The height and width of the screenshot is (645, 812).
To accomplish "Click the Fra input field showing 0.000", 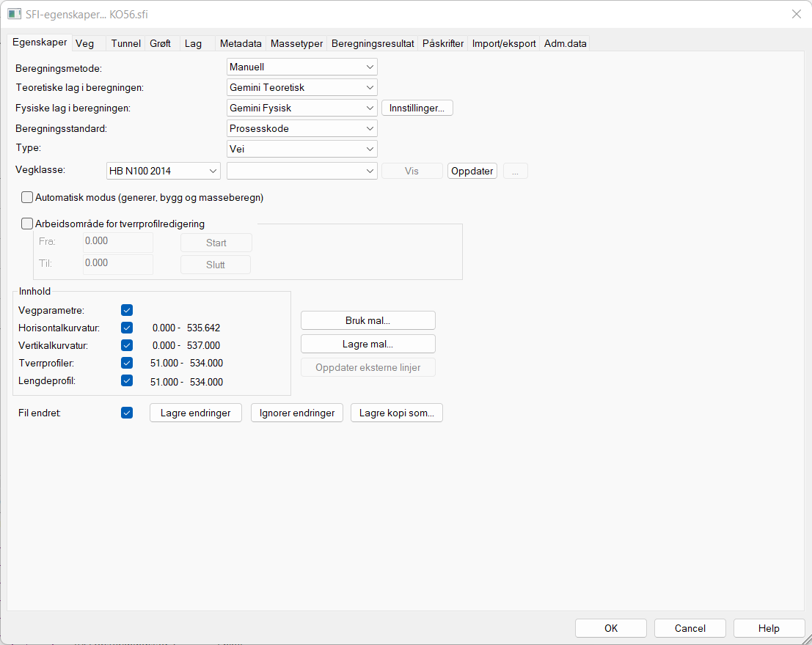I will 117,243.
